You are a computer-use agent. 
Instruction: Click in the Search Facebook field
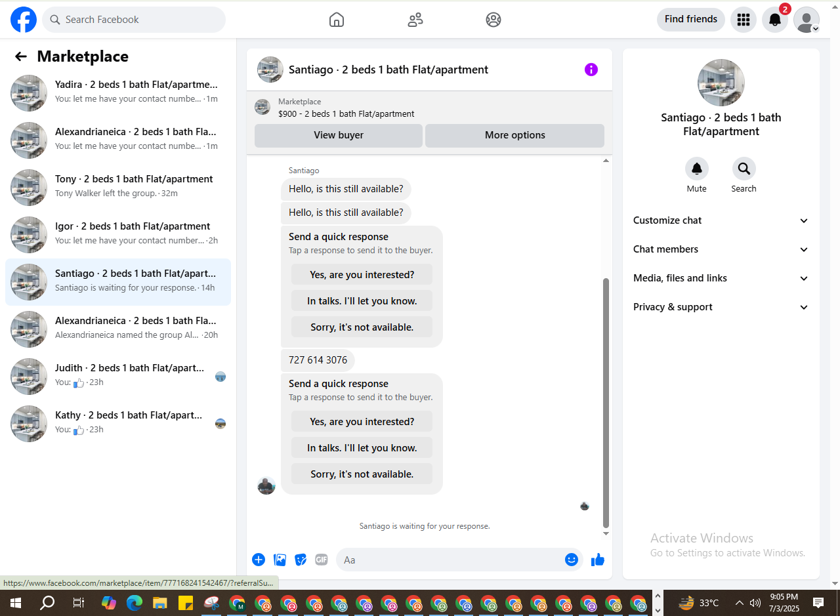[134, 20]
